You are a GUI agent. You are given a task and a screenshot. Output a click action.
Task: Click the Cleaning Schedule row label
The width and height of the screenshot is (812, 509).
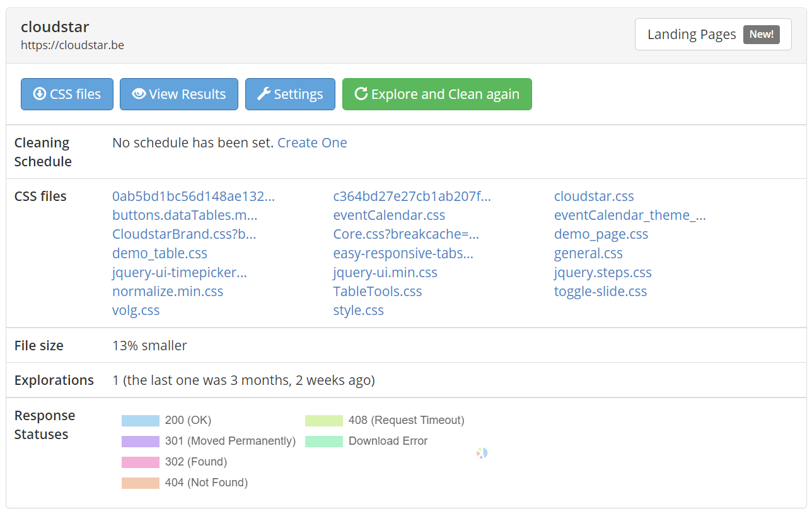point(43,152)
